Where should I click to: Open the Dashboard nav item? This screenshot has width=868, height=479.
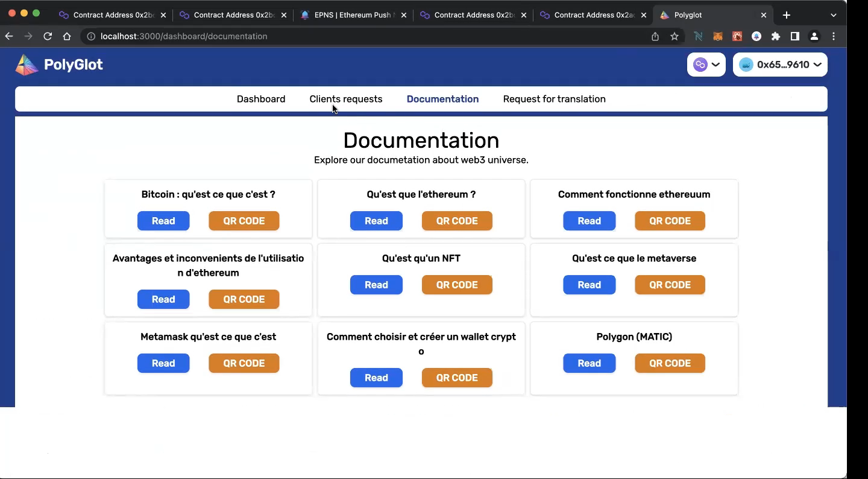pos(261,99)
